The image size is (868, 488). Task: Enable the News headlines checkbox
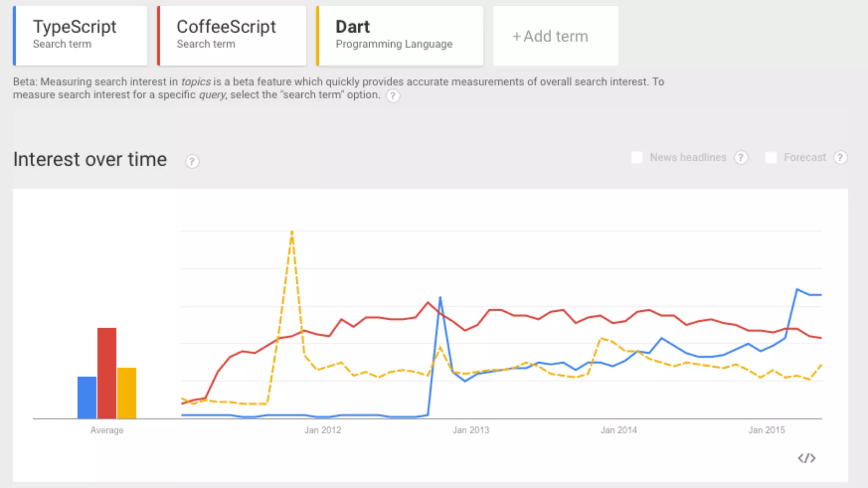[637, 158]
